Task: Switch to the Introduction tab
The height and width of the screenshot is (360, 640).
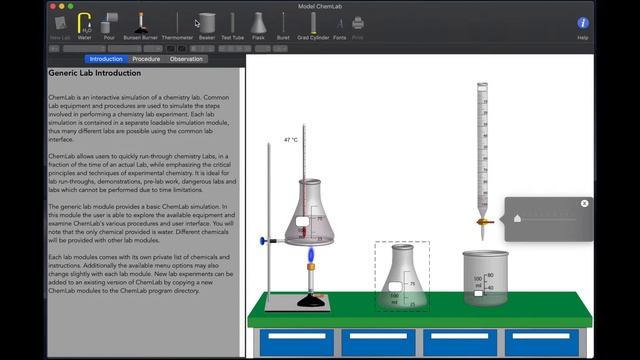Action: click(106, 59)
